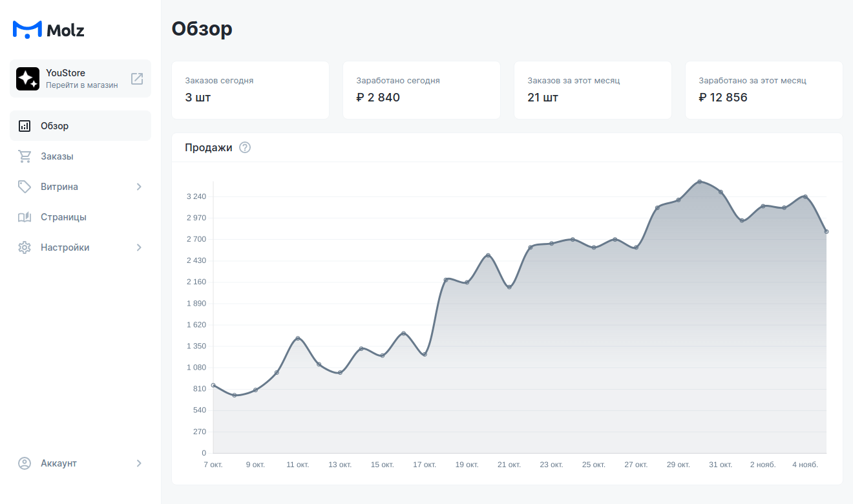This screenshot has height=504, width=853.
Task: Click the 4 нояб. axis label
Action: click(x=805, y=465)
